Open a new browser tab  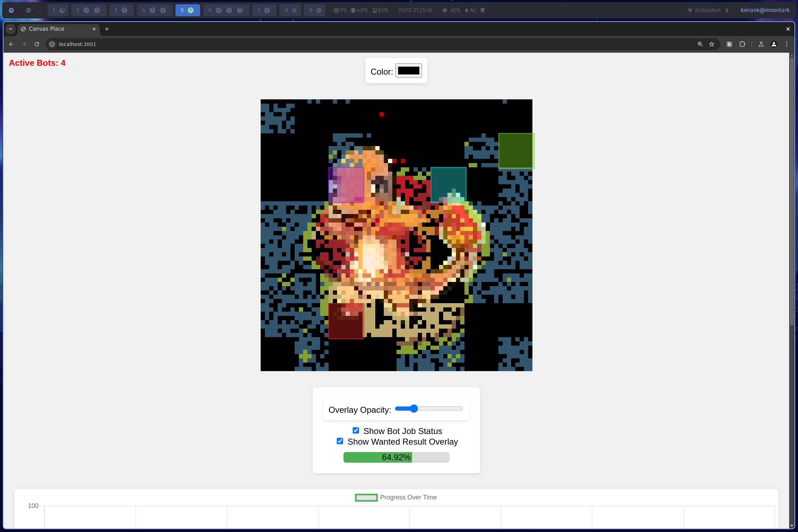pos(107,29)
